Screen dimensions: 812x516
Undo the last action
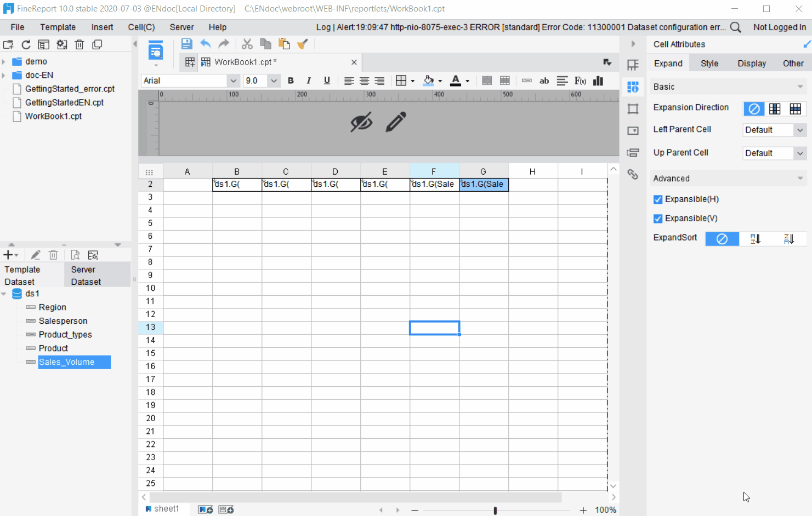206,44
